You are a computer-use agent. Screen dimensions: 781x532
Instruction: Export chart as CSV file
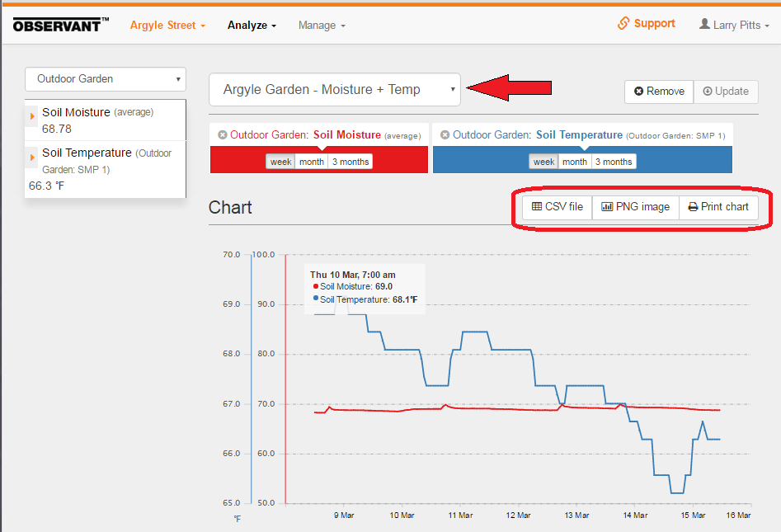[558, 207]
